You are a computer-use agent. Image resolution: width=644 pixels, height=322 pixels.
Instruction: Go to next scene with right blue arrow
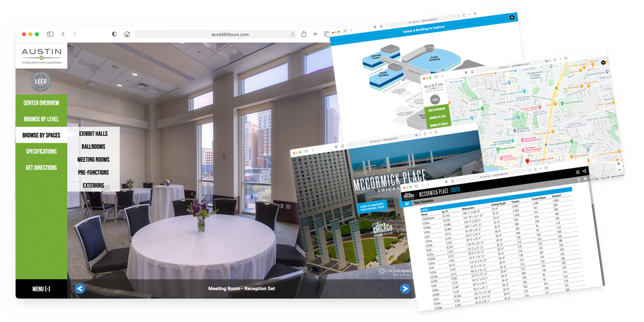[x=405, y=289]
